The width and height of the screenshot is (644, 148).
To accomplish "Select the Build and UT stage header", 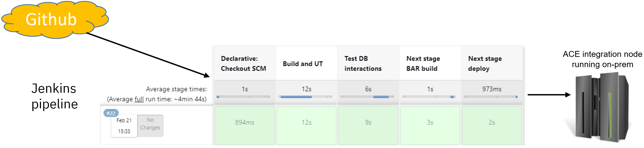I will tap(303, 64).
